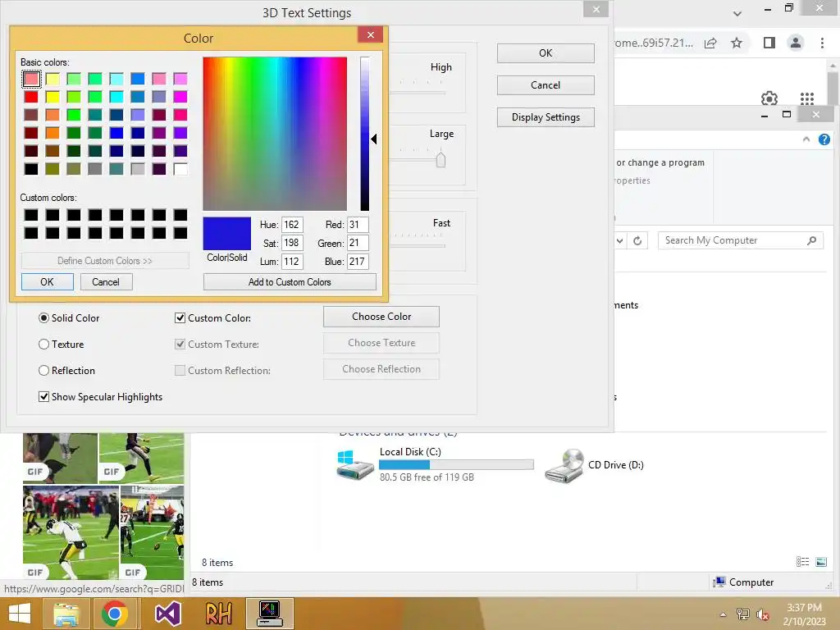Close the Color dialog

[370, 34]
